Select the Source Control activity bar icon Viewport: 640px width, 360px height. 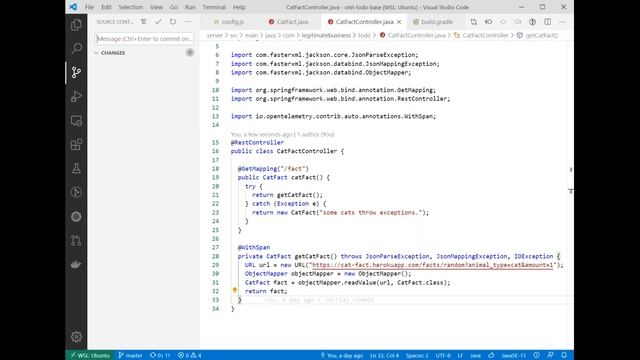click(76, 72)
